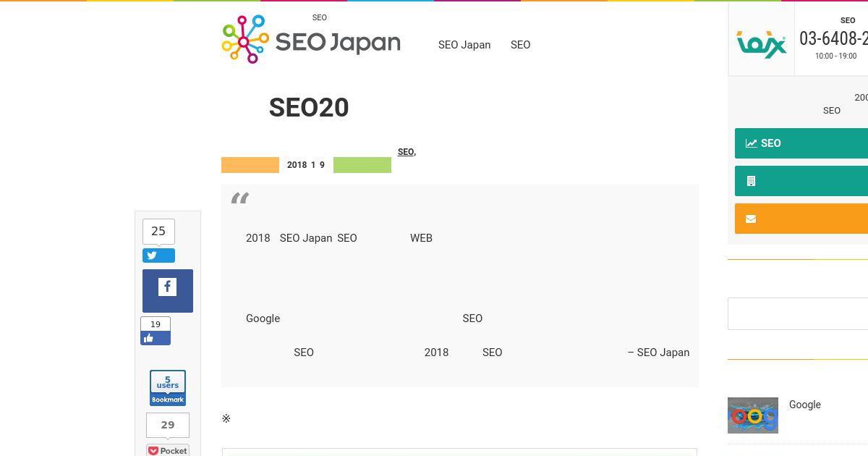Click the SEO category link under the title
The height and width of the screenshot is (456, 868).
405,152
